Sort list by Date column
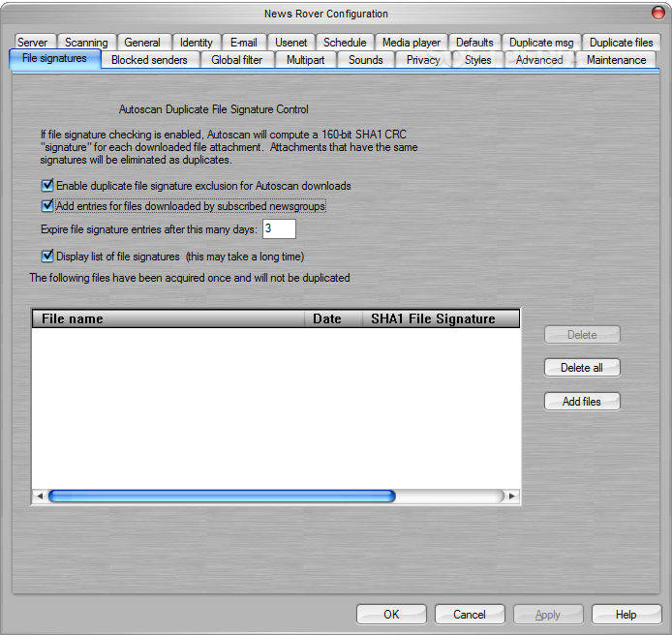Screen dimensions: 672x635 pyautogui.click(x=333, y=318)
